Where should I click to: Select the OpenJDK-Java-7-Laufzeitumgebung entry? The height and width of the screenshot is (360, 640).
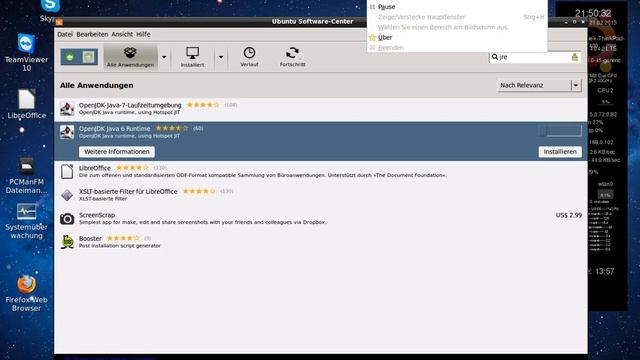pos(321,109)
